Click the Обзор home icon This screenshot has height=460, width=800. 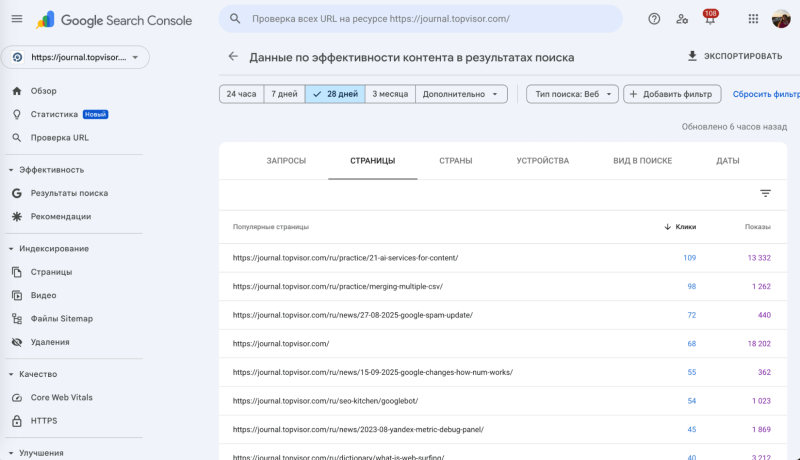17,91
